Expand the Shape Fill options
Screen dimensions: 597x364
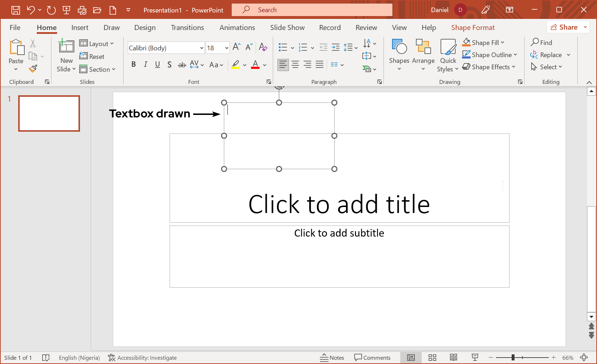[x=503, y=43]
